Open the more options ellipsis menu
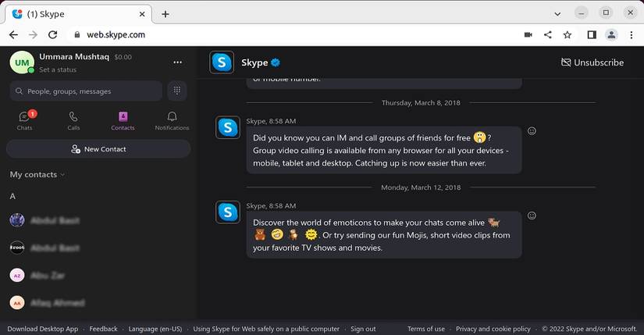 pyautogui.click(x=177, y=62)
